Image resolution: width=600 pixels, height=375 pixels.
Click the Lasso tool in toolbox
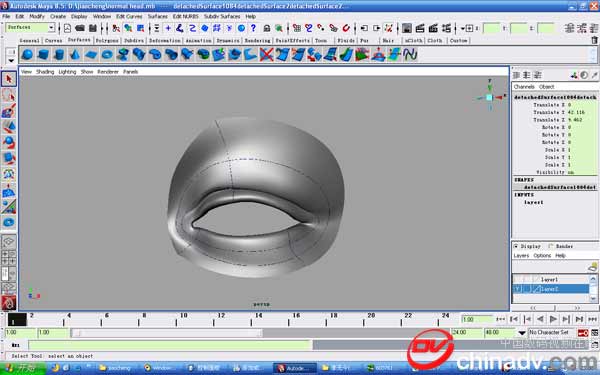9,95
